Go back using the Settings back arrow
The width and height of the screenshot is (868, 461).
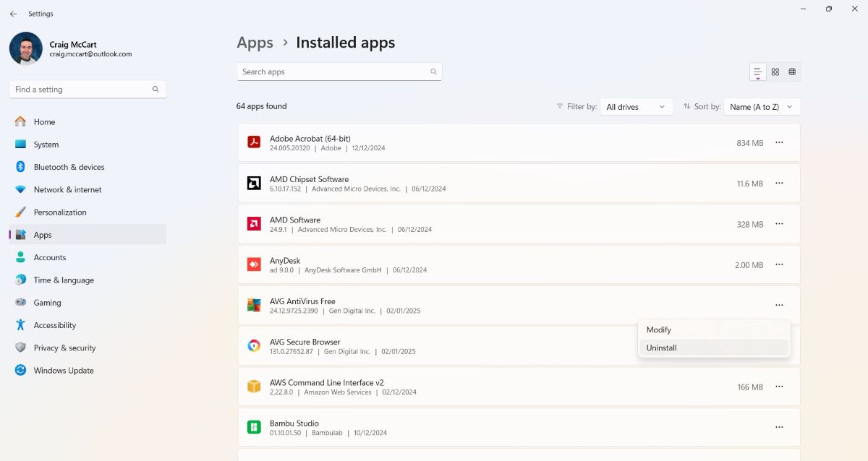pyautogui.click(x=13, y=14)
